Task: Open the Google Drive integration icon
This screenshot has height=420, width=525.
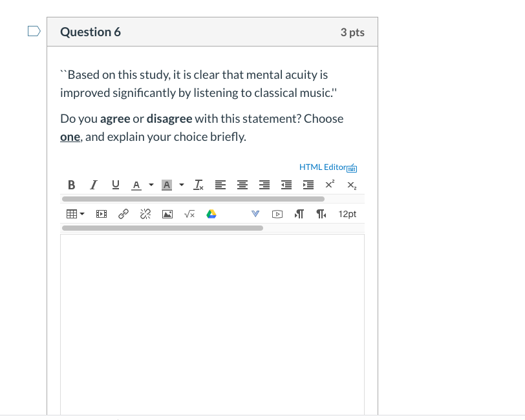Action: click(211, 214)
